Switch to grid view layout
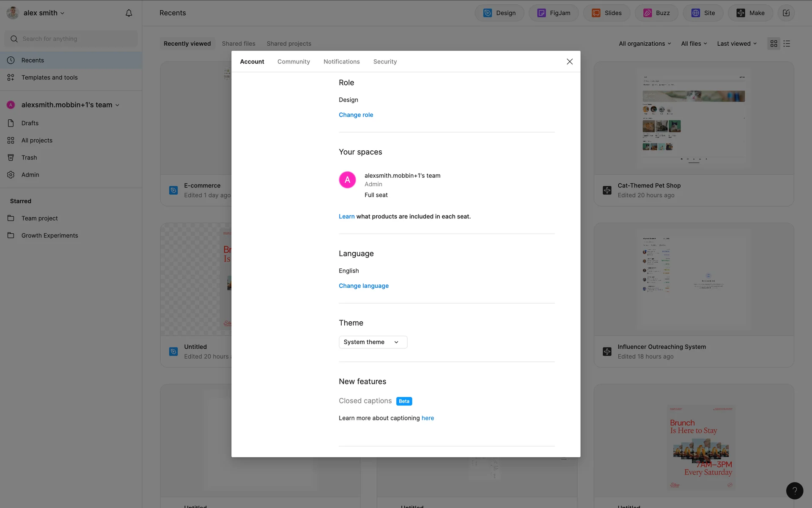This screenshot has height=508, width=812. pyautogui.click(x=774, y=44)
